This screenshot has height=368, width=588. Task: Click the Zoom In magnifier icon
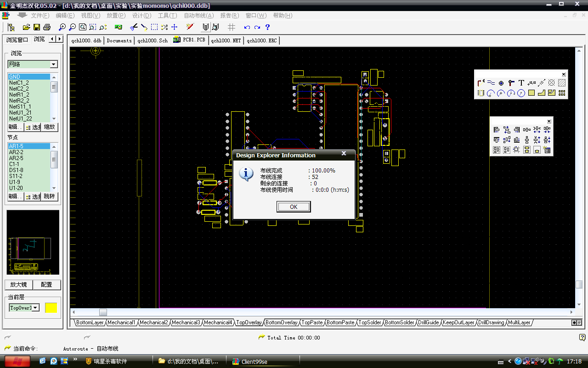point(62,28)
